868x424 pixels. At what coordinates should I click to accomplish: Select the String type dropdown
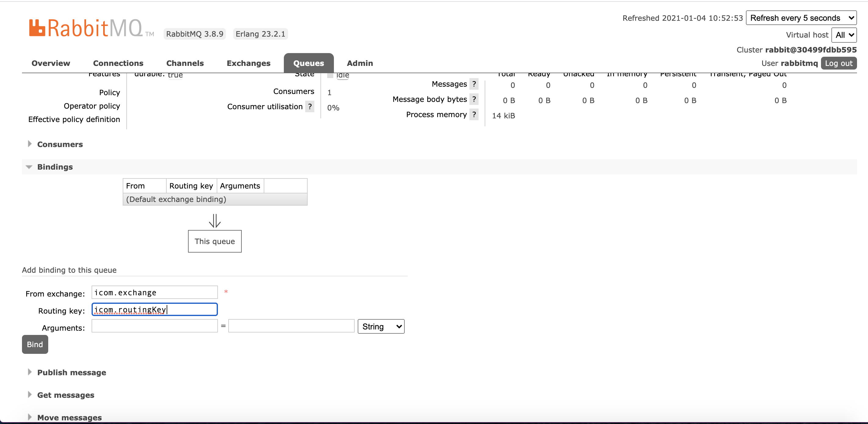(381, 327)
